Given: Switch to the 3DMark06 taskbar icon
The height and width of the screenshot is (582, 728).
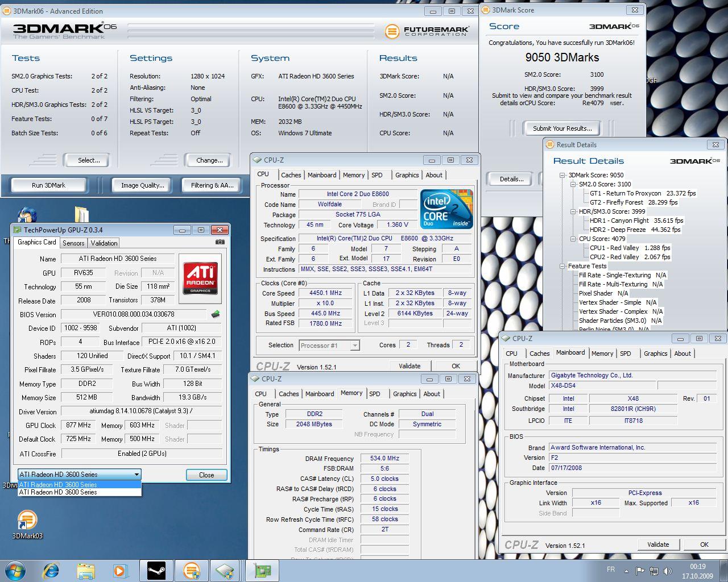Looking at the screenshot, I should 191,571.
